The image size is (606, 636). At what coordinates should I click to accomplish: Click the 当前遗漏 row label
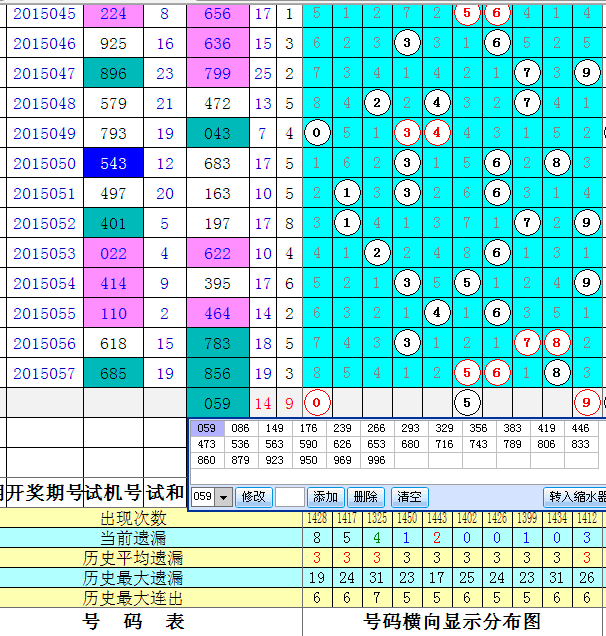pos(133,538)
